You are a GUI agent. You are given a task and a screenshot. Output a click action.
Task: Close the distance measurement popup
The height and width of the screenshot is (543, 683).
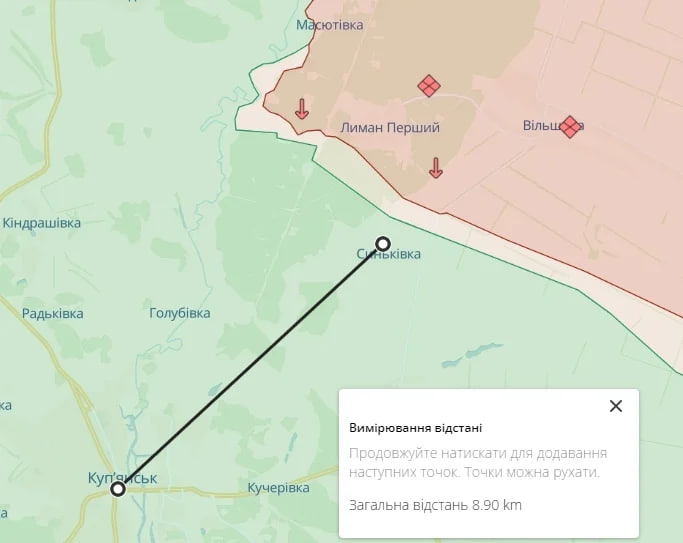(615, 406)
